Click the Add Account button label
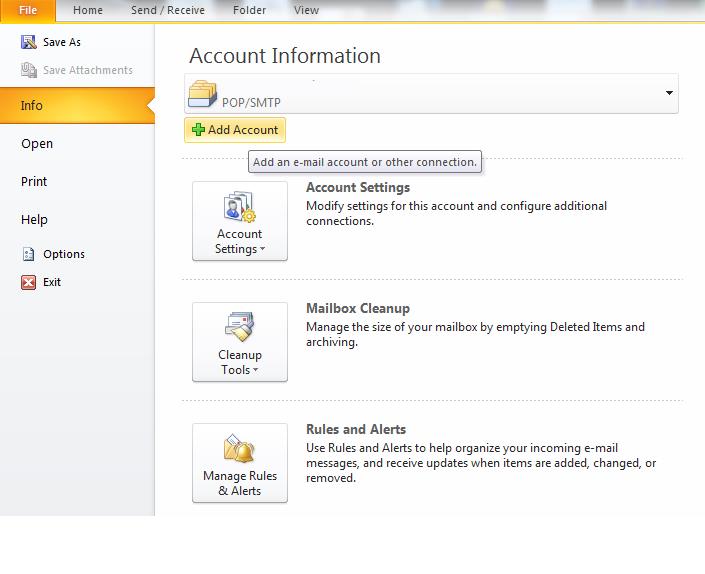Viewport: 705px width, 574px height. coord(243,130)
